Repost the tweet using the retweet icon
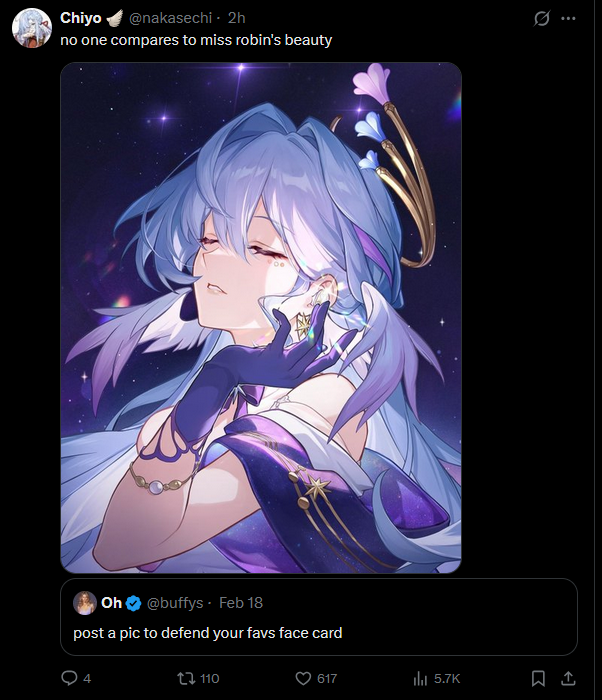The height and width of the screenshot is (700, 602). 186,678
